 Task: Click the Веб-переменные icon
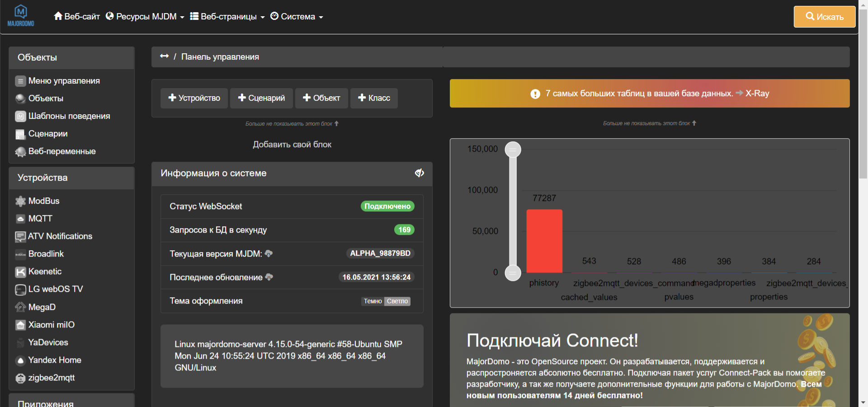[x=20, y=152]
